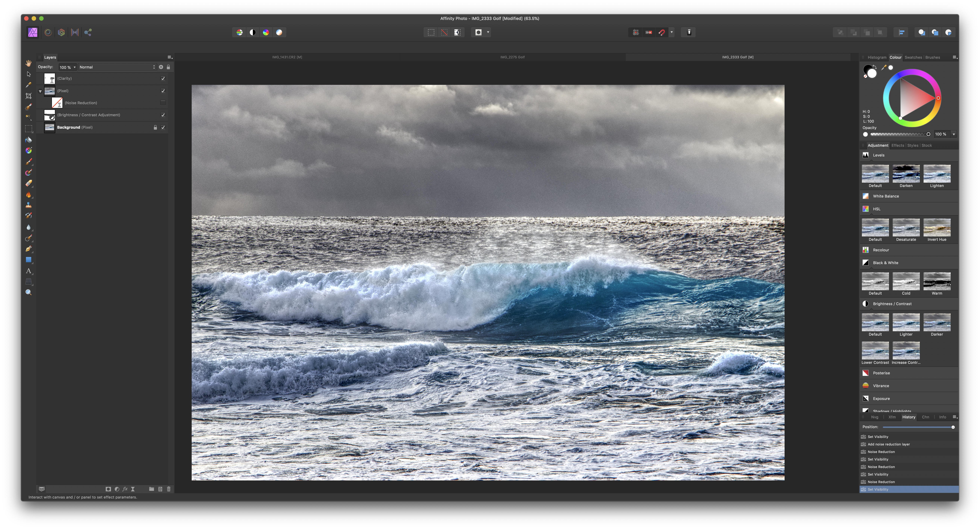Toggle lock icon beside blend mode
This screenshot has width=980, height=529.
pyautogui.click(x=169, y=67)
